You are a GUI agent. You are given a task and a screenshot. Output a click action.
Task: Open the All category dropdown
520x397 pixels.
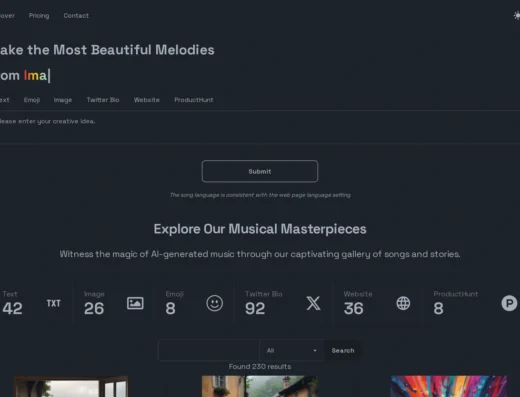[292, 350]
